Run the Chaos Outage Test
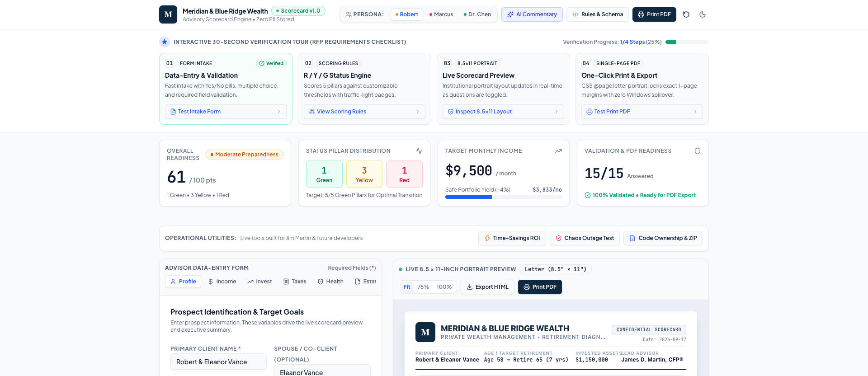The image size is (868, 376). click(585, 238)
